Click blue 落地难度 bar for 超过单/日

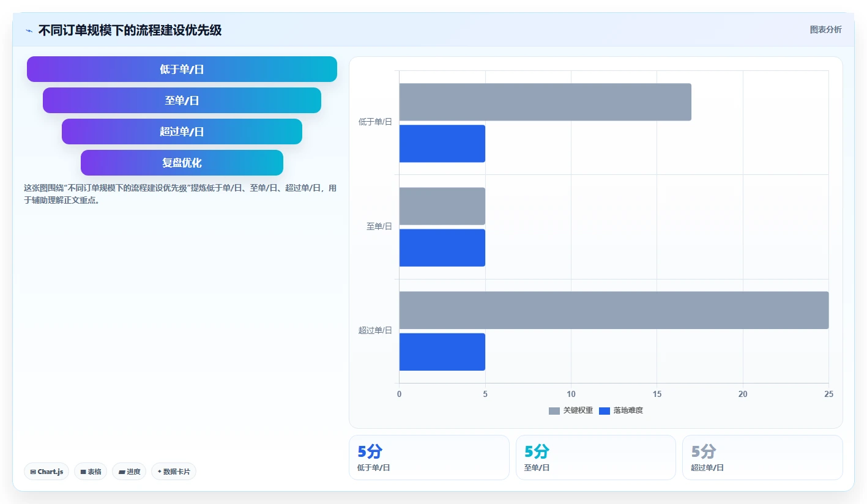[x=442, y=352]
